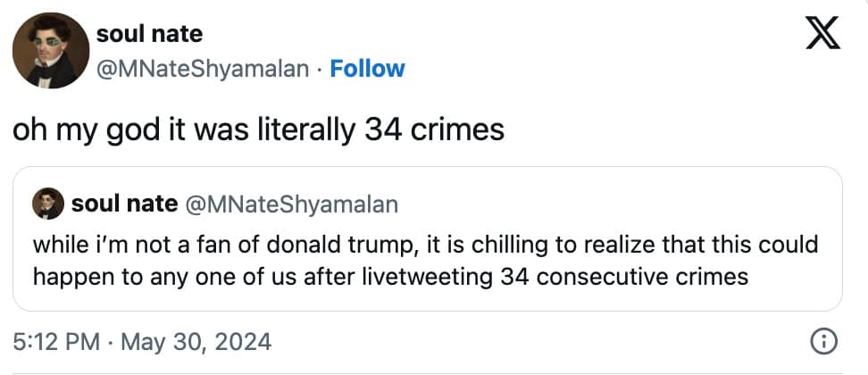Viewport: 868px width, 375px height.
Task: Follow @MNateShyamalan via the Follow link
Action: (367, 69)
